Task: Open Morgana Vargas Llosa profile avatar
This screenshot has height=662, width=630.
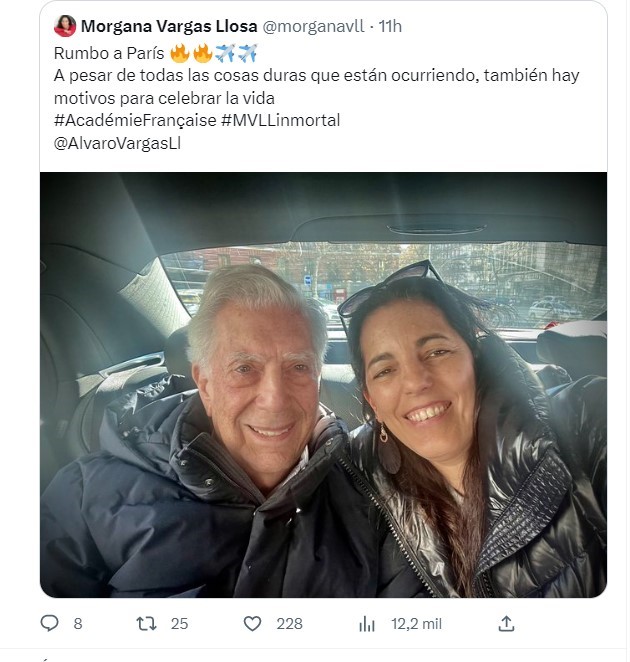Action: tap(65, 26)
